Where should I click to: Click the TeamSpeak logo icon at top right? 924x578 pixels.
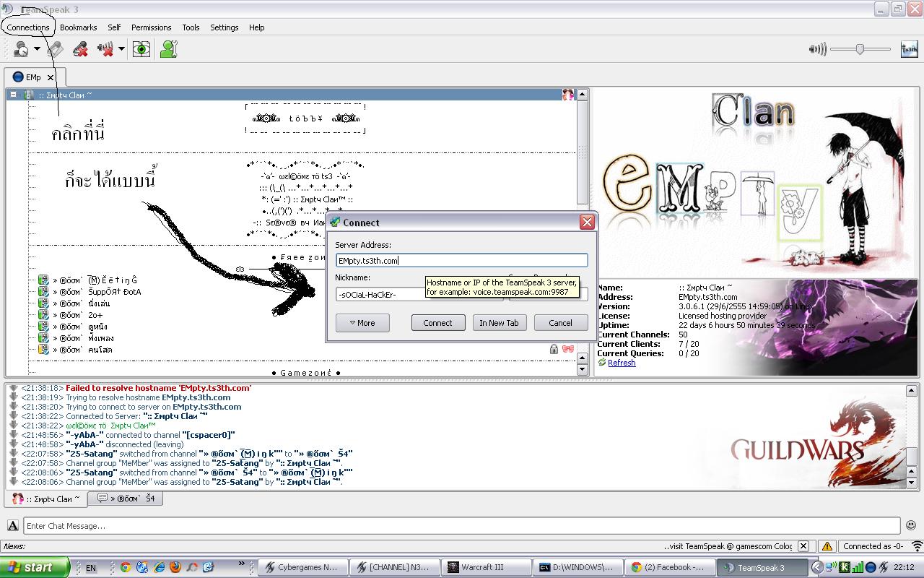coord(909,49)
